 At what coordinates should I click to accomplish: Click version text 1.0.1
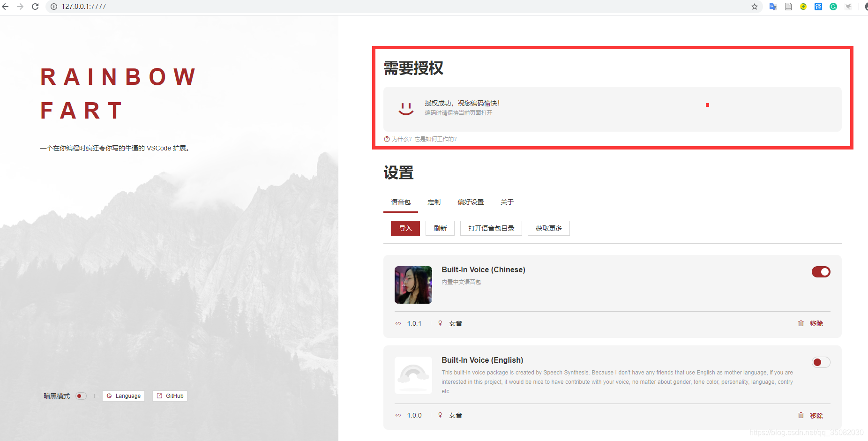pos(414,323)
